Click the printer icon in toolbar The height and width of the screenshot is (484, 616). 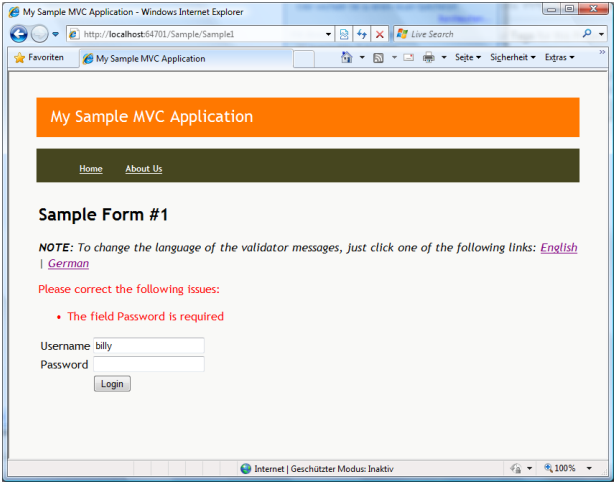[428, 58]
